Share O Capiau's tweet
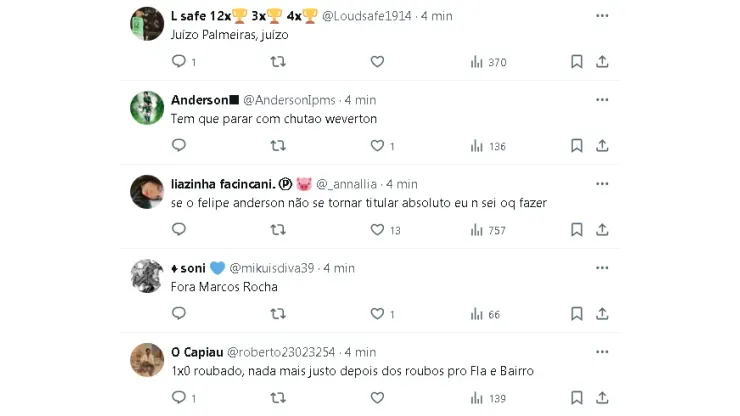740x416 pixels. 602,398
